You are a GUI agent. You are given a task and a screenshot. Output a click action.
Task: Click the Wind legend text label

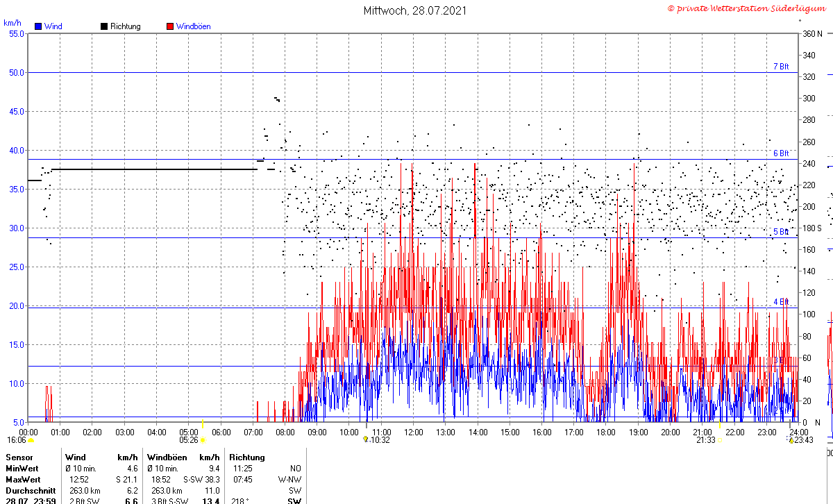53,26
